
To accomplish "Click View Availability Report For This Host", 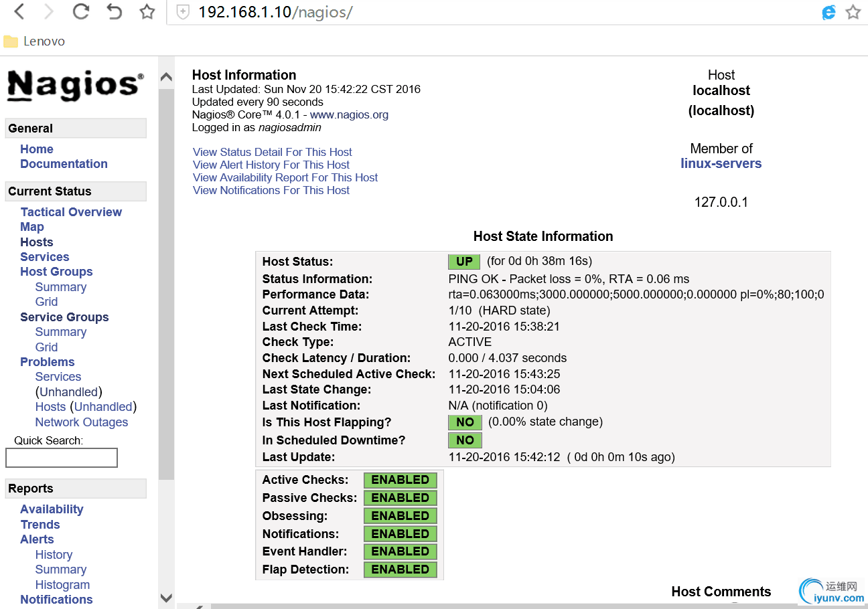I will coord(285,177).
